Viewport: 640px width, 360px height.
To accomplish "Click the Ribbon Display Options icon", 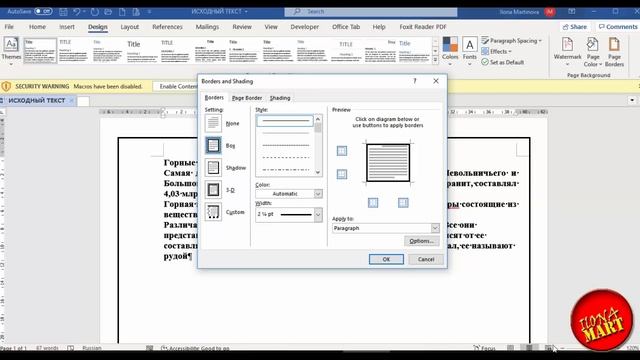I will (572, 12).
